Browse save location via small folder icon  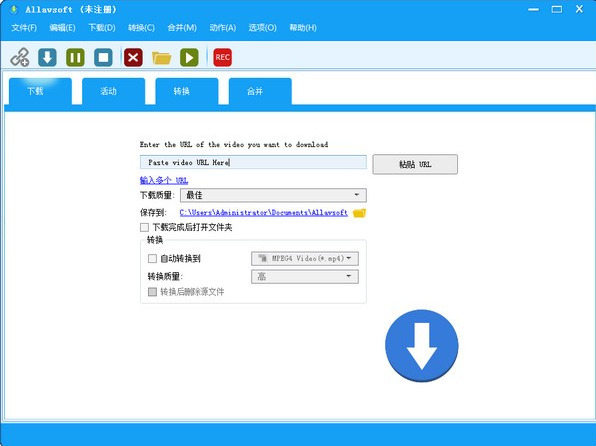click(x=359, y=213)
